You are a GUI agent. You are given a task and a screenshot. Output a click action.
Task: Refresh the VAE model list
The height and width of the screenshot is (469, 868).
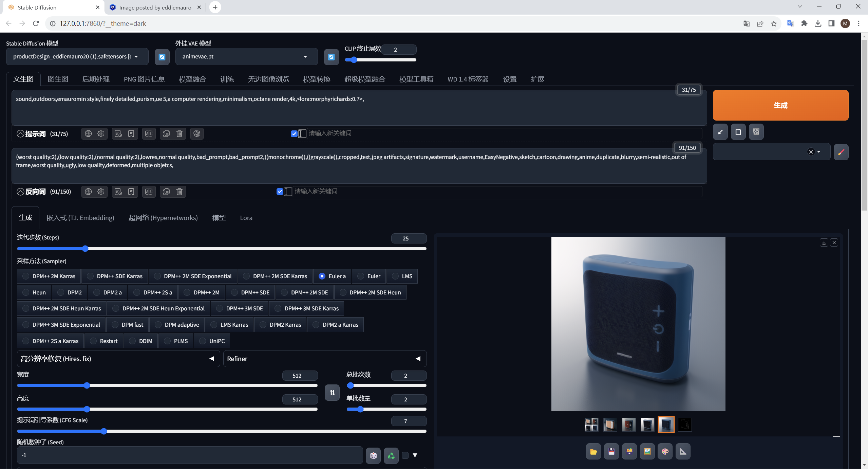331,57
